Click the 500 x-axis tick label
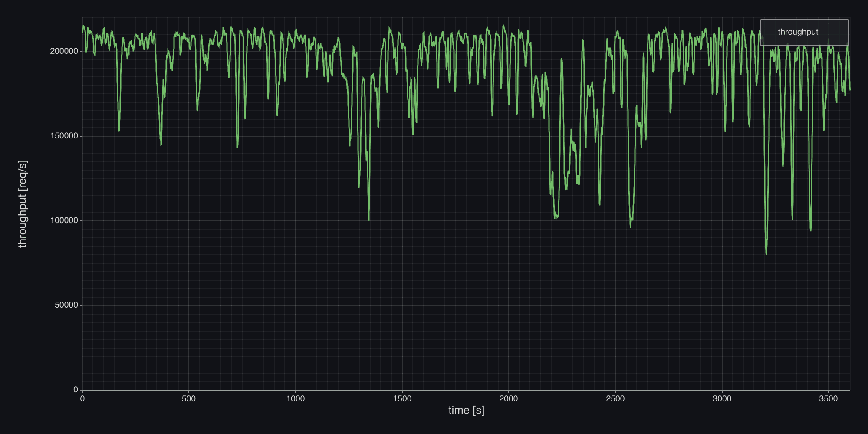Image resolution: width=868 pixels, height=434 pixels. click(189, 399)
